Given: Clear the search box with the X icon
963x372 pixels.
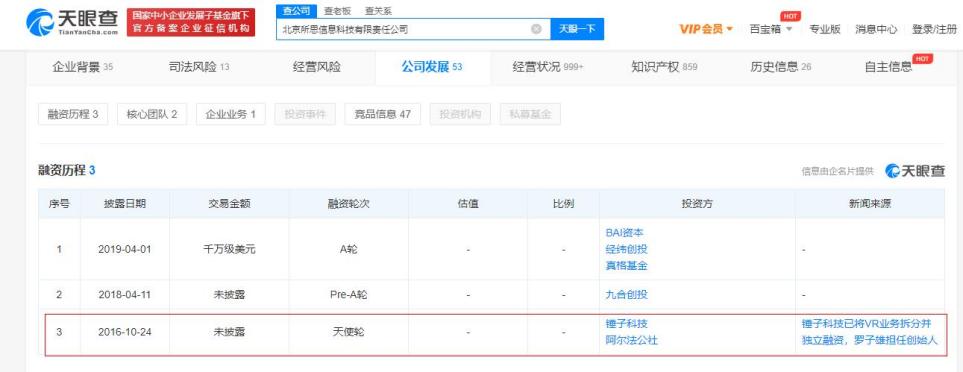Looking at the screenshot, I should [536, 29].
